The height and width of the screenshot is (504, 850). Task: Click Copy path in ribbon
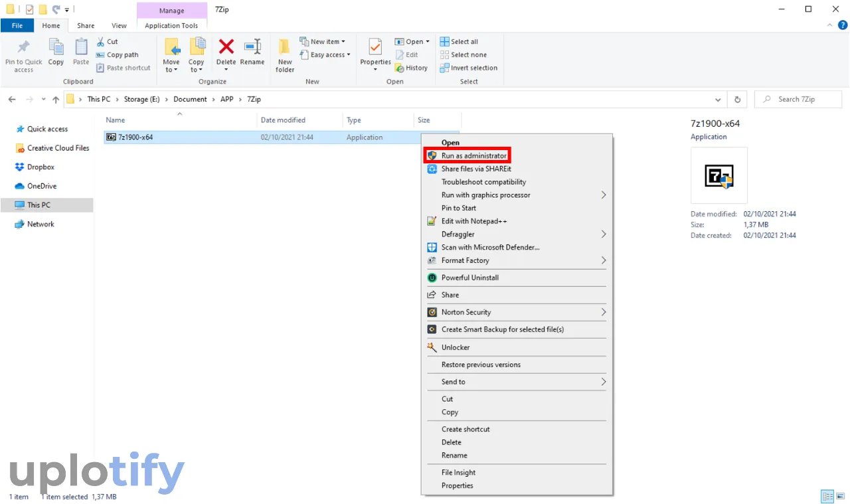pyautogui.click(x=118, y=55)
